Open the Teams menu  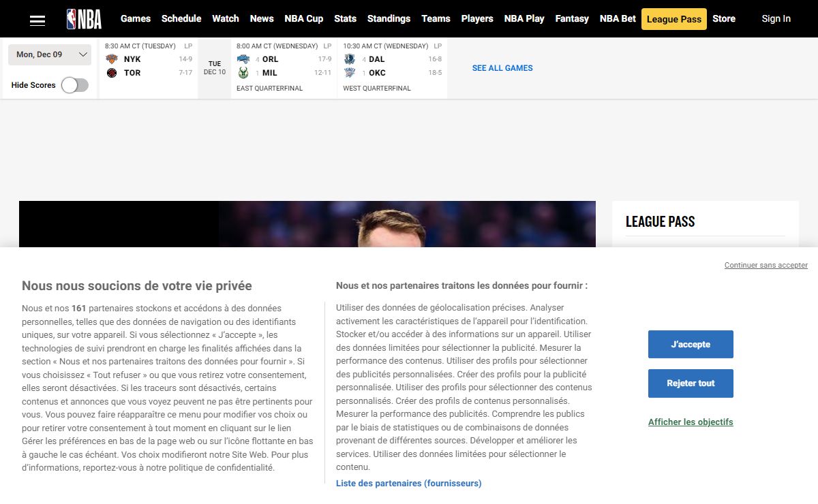[x=436, y=18]
